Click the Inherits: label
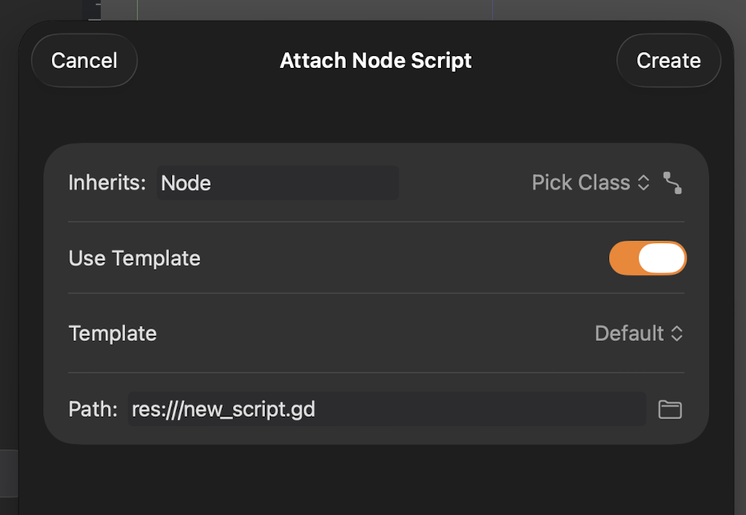The height and width of the screenshot is (515, 746). (107, 183)
